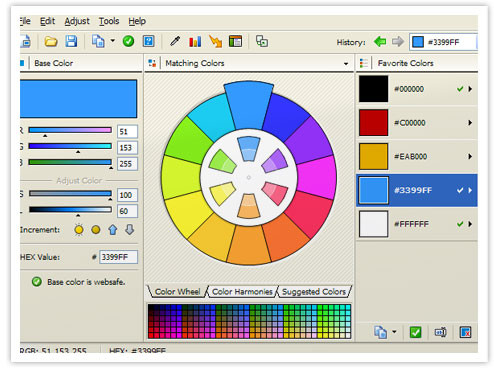494x370 pixels.
Task: Adjust the saturation slider
Action: pos(70,194)
